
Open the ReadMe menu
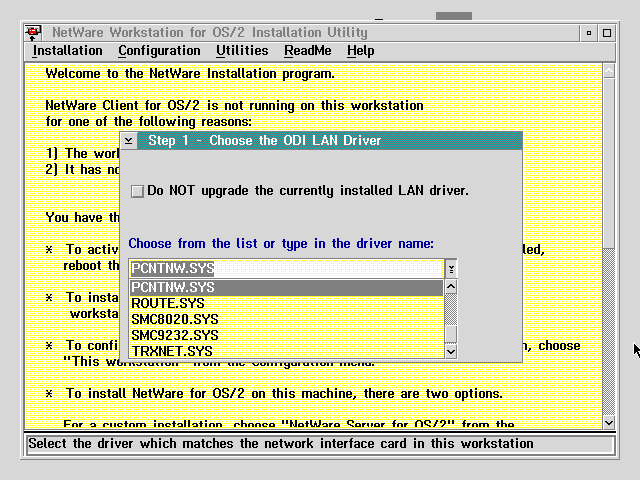coord(308,51)
